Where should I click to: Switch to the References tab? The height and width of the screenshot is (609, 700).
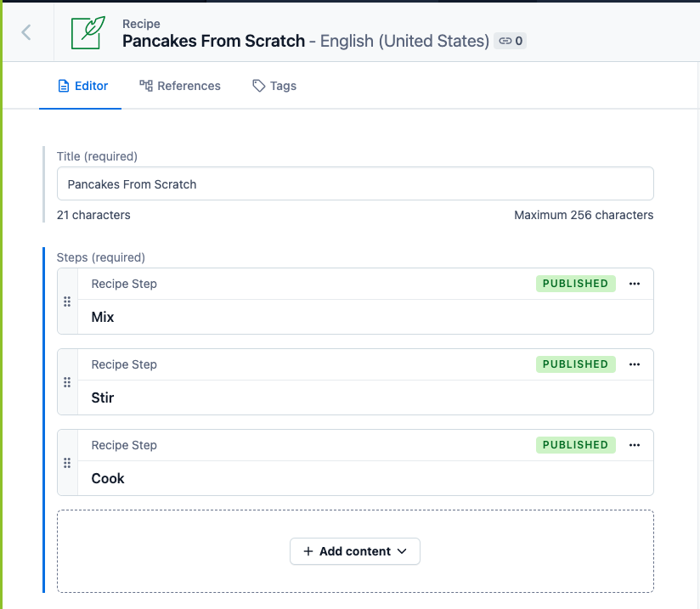click(180, 86)
